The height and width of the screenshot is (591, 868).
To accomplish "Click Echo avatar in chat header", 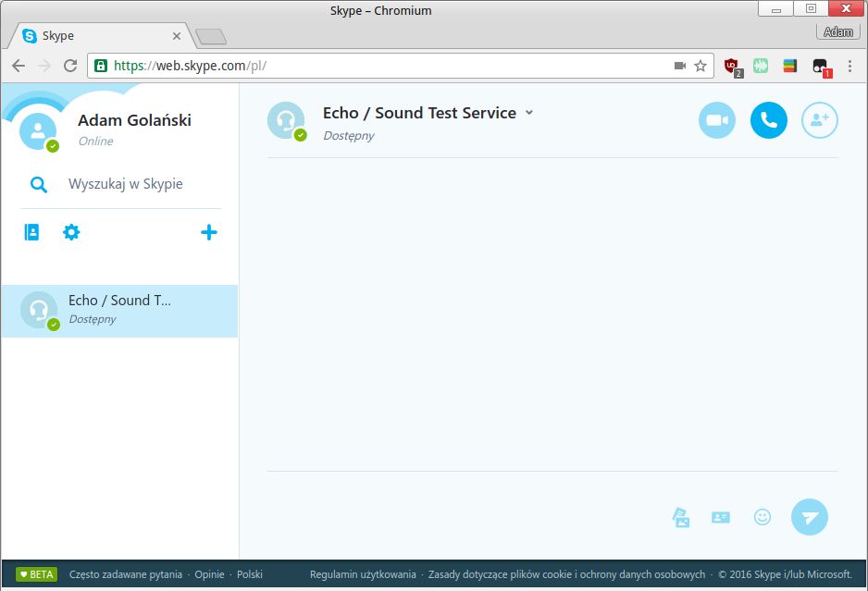I will pyautogui.click(x=286, y=120).
